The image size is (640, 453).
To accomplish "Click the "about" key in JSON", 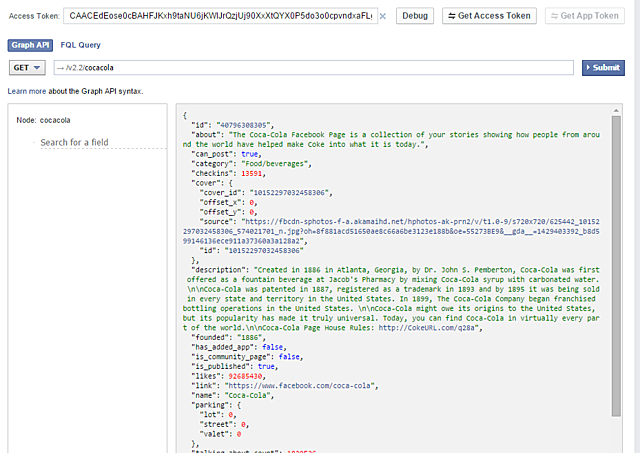I will tap(206, 135).
